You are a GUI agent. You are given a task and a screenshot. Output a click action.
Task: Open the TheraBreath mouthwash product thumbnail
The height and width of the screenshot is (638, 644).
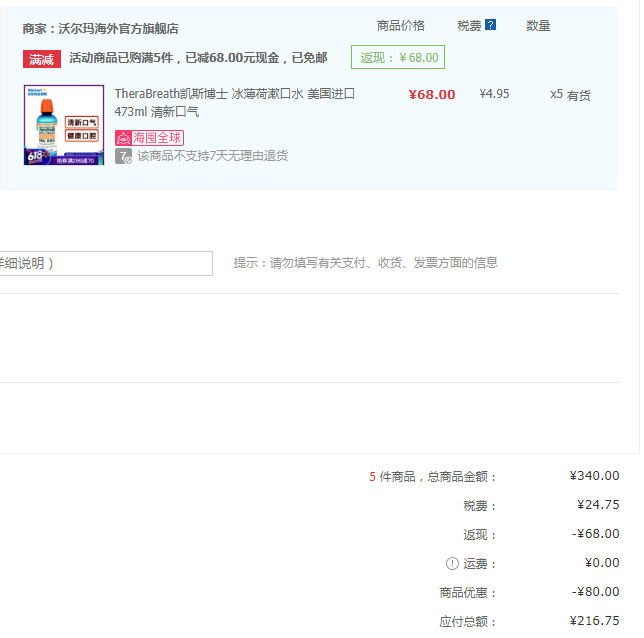point(64,125)
